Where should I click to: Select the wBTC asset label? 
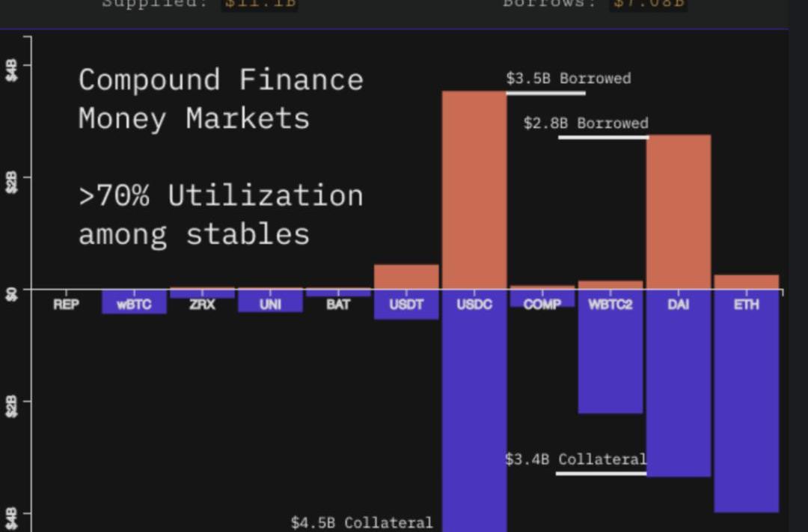point(134,305)
